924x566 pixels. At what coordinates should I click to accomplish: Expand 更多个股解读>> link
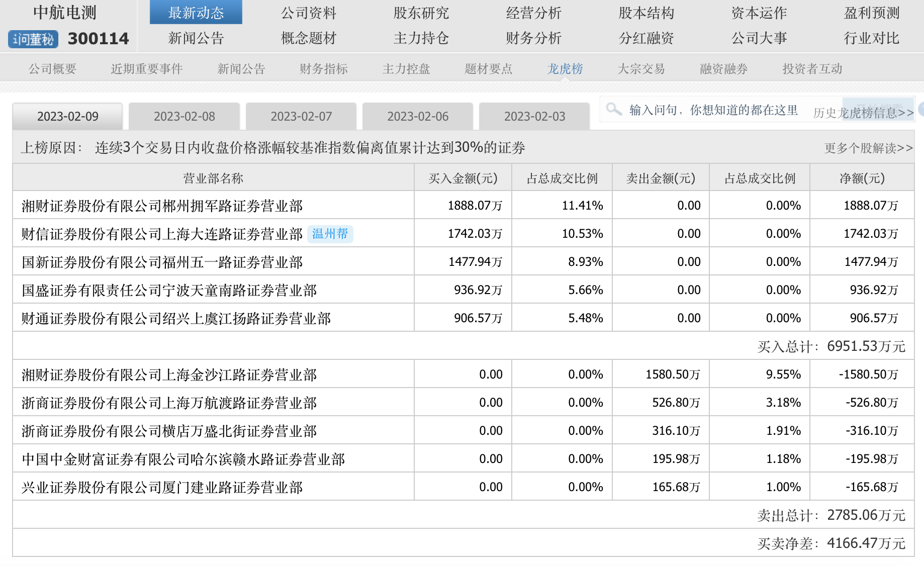(868, 148)
